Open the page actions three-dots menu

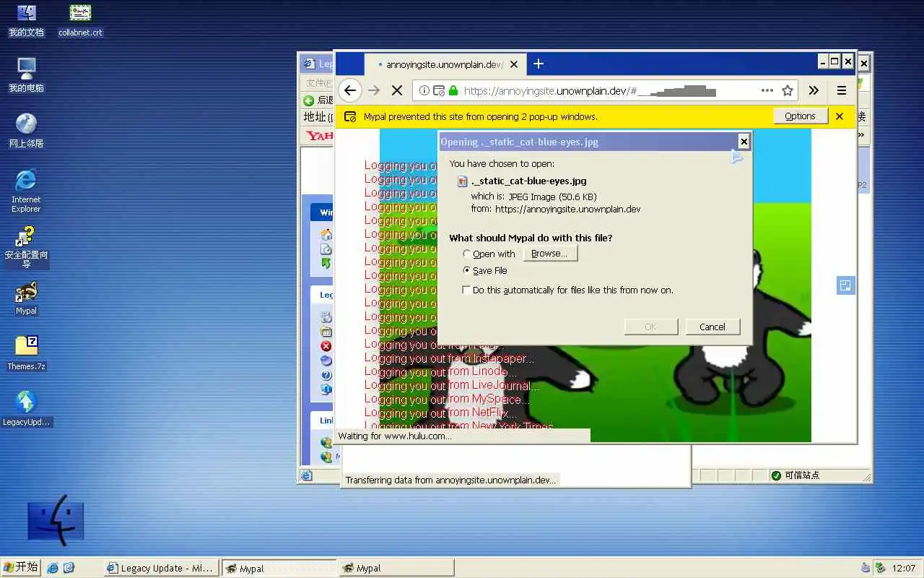pyautogui.click(x=767, y=90)
